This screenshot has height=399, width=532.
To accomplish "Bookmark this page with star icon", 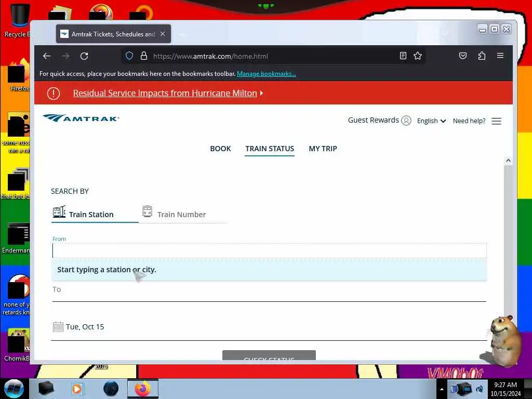I will 418,56.
